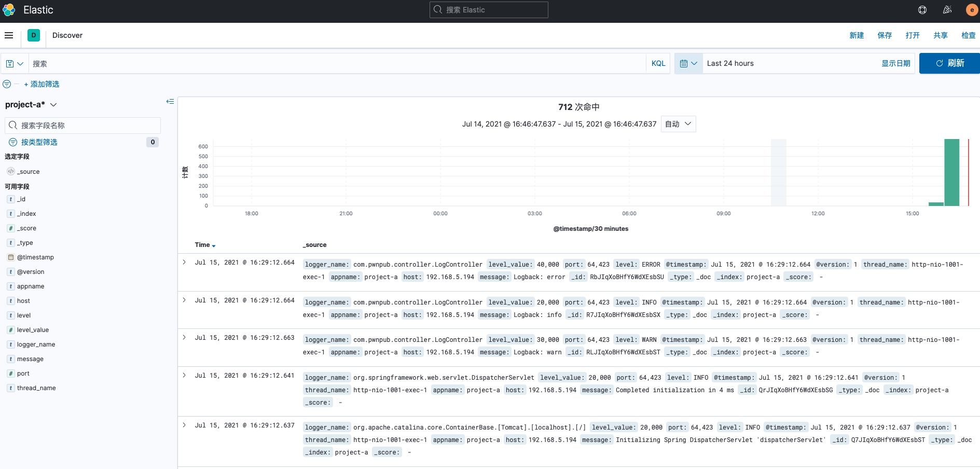Image resolution: width=980 pixels, height=469 pixels.
Task: Click the tallest green histogram bar
Action: coord(952,172)
